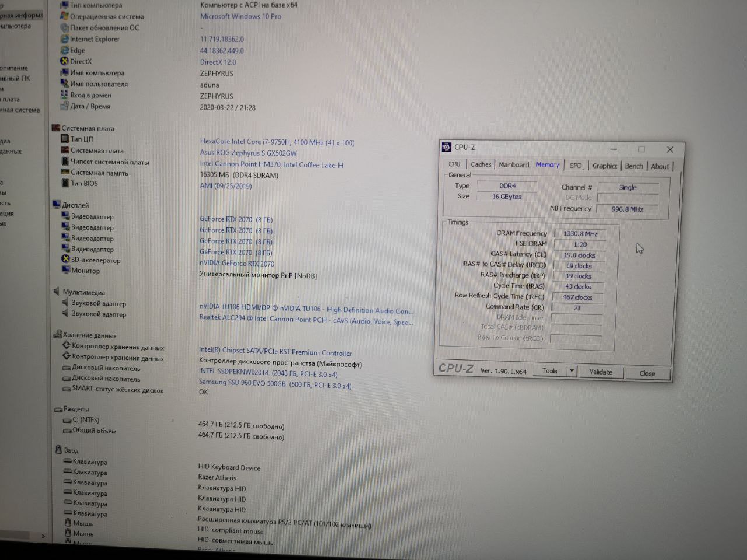This screenshot has width=747, height=560.
Task: Open the Realtek ALC294 audio link
Action: [306, 320]
